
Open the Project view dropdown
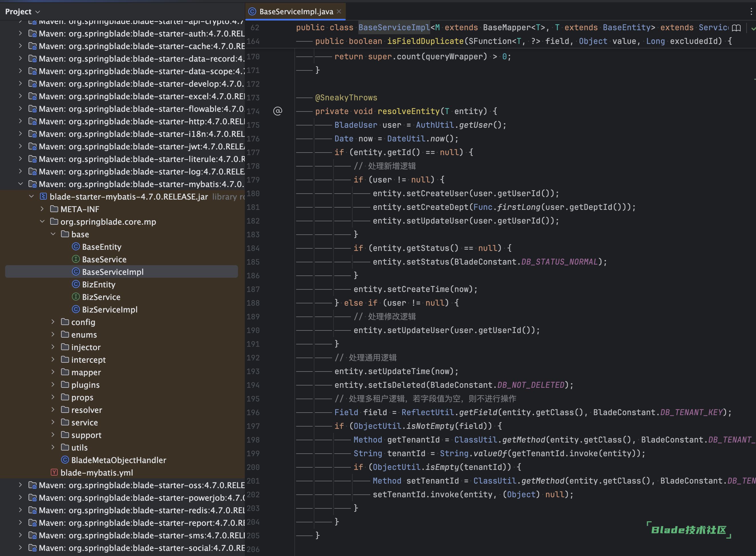point(23,12)
